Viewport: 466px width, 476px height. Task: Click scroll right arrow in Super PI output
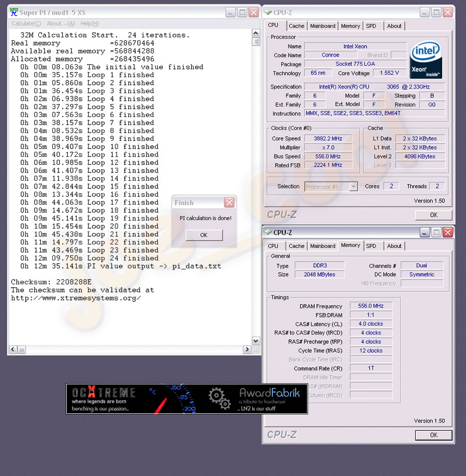pos(247,350)
